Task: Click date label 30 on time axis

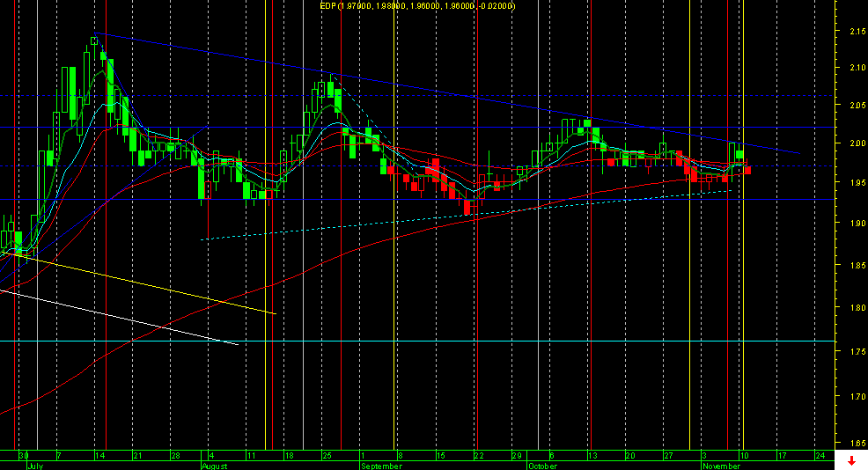Action: click(x=23, y=456)
